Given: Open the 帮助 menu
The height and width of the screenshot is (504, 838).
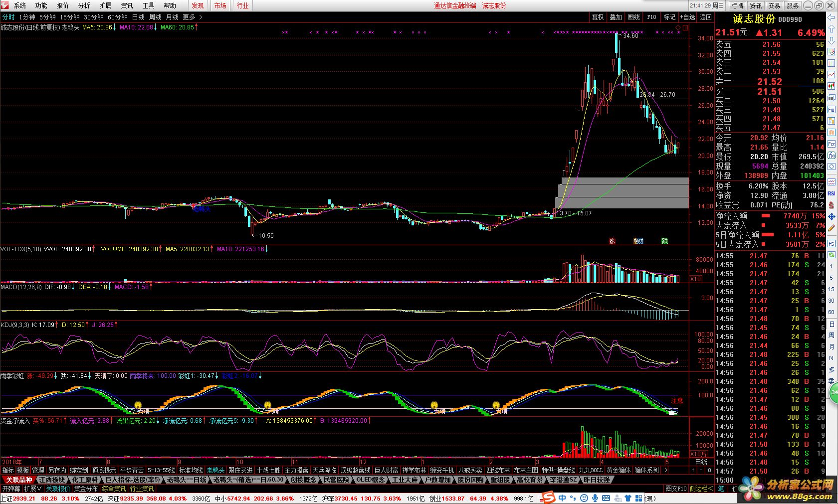Looking at the screenshot, I should pyautogui.click(x=170, y=5).
